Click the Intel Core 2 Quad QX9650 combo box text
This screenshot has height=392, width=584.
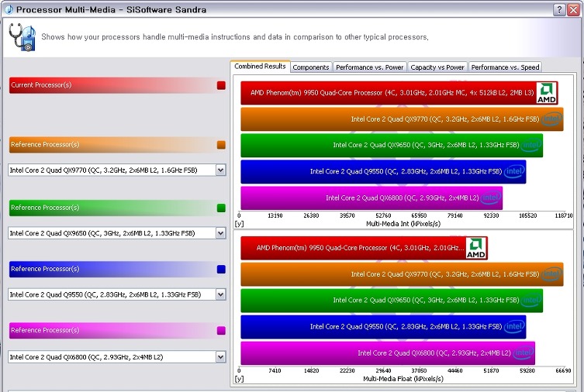pos(102,233)
